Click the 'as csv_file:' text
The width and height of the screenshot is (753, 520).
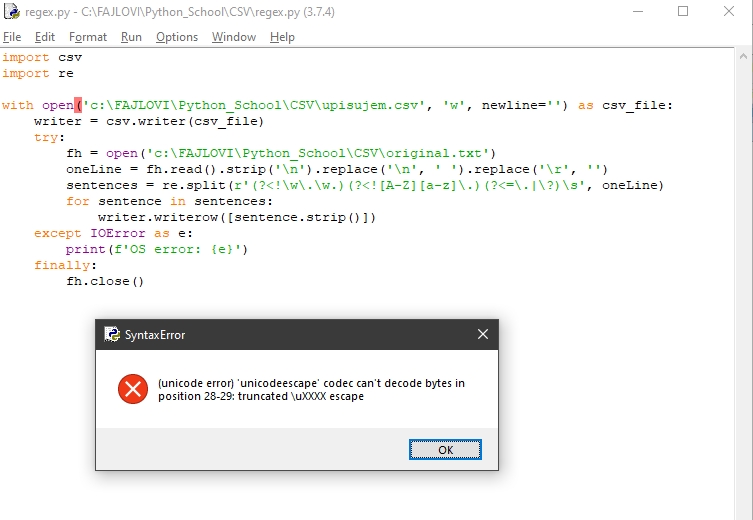[x=625, y=105]
